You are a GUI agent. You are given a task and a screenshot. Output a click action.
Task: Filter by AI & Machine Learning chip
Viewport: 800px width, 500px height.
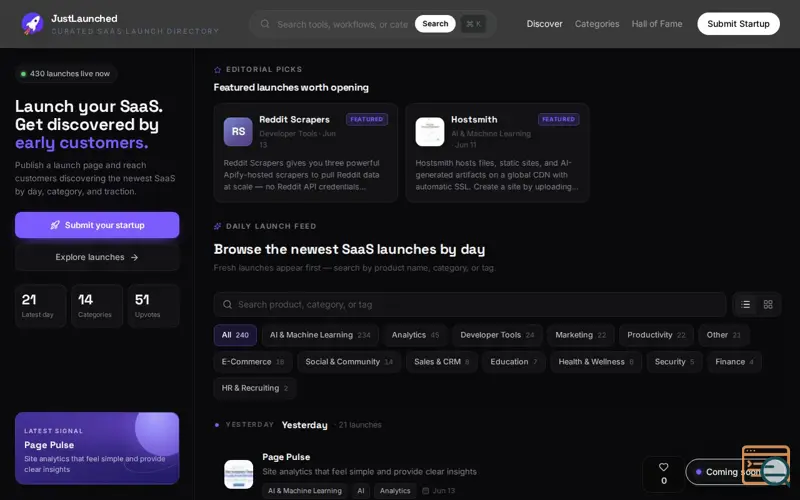[x=320, y=335]
